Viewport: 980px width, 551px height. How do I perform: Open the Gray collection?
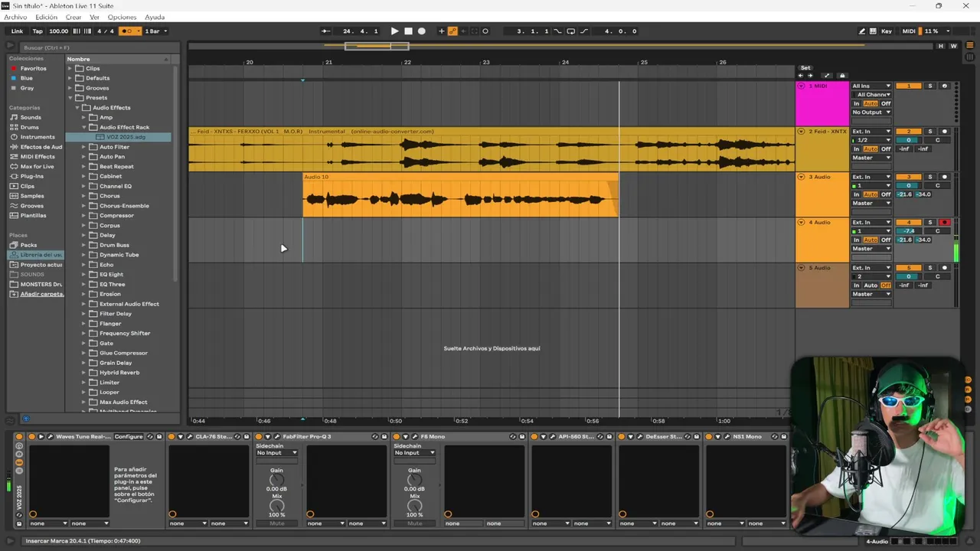(27, 88)
